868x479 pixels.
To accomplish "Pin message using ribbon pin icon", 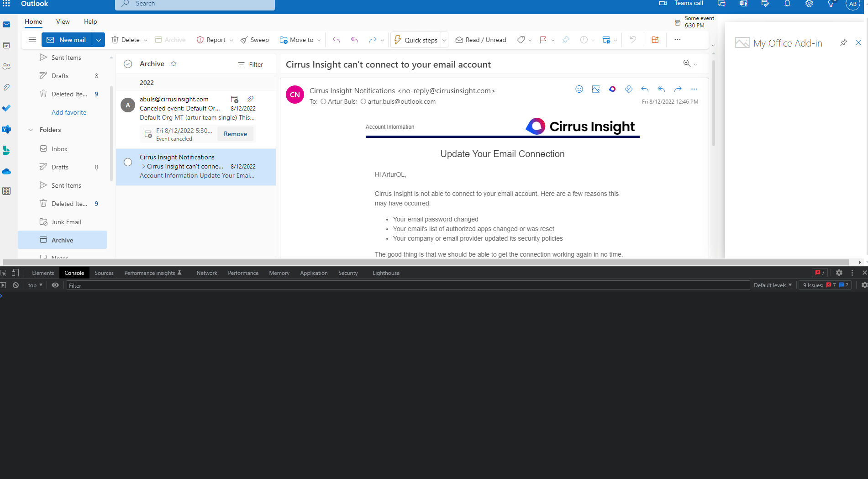I will (x=566, y=40).
